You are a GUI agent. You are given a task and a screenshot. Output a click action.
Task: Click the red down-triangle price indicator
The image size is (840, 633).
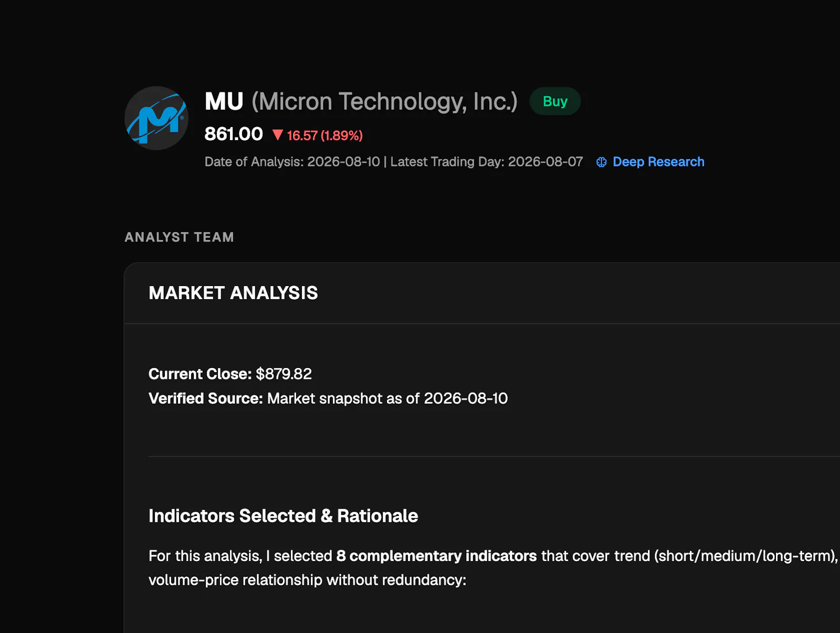(278, 135)
